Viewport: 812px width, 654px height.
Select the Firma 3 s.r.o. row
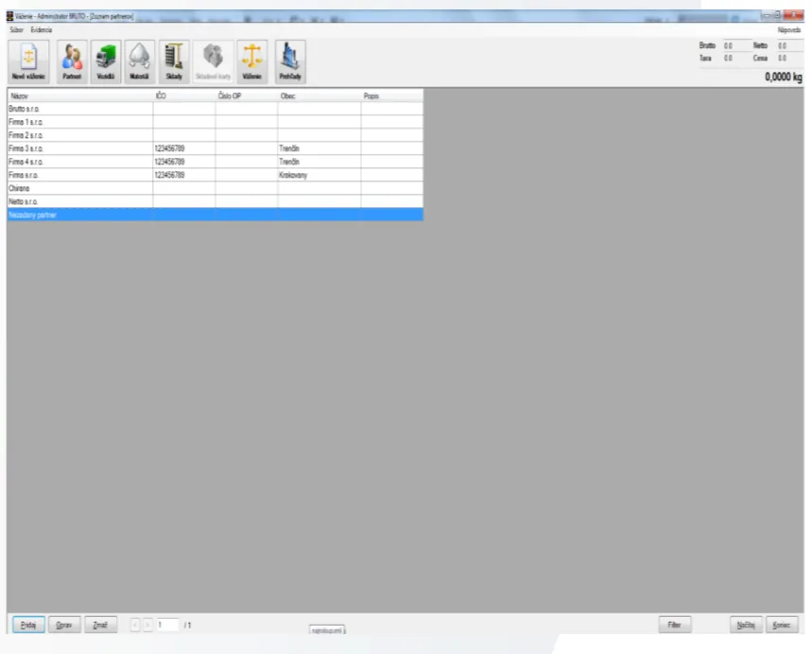pyautogui.click(x=216, y=148)
